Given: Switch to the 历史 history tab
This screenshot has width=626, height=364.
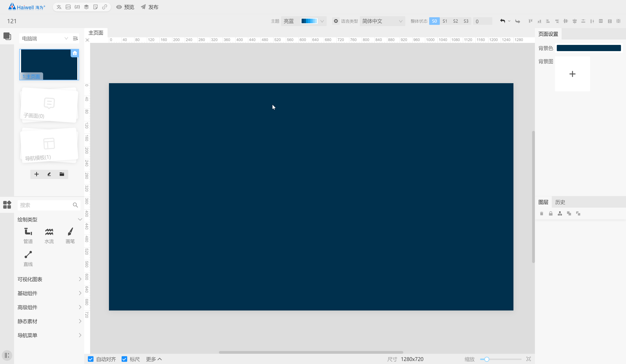Looking at the screenshot, I should point(560,202).
